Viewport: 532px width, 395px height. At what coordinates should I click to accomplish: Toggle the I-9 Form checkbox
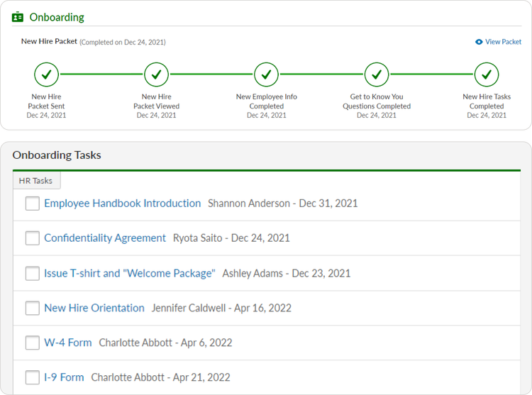point(32,377)
